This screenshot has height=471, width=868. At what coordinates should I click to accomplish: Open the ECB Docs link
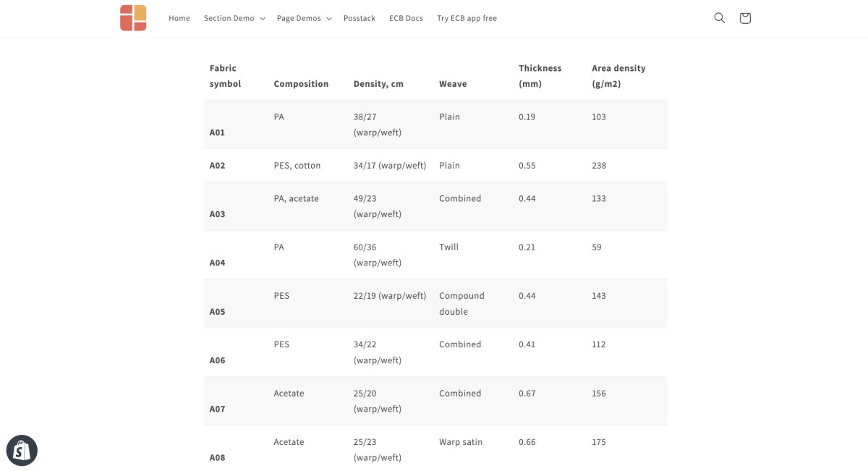[406, 18]
